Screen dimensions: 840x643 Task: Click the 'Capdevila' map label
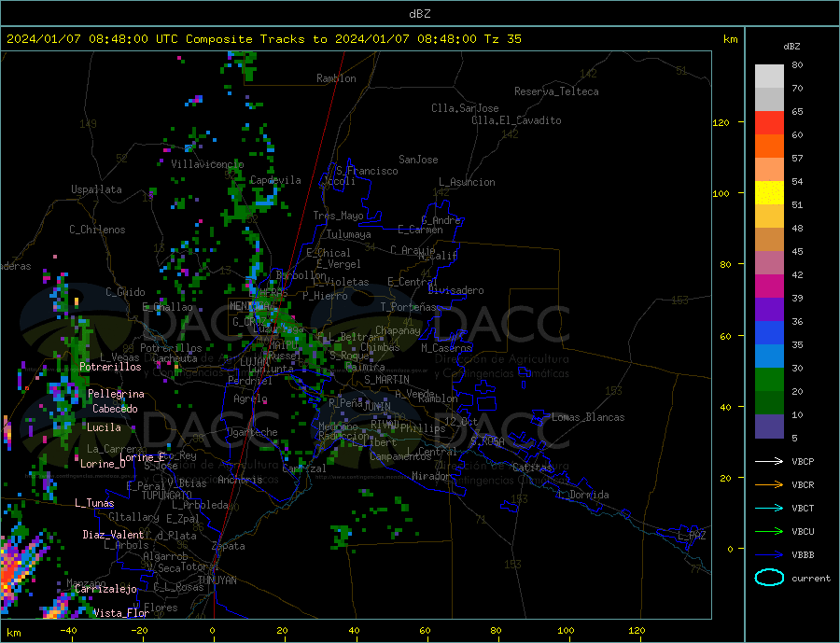[x=275, y=180]
